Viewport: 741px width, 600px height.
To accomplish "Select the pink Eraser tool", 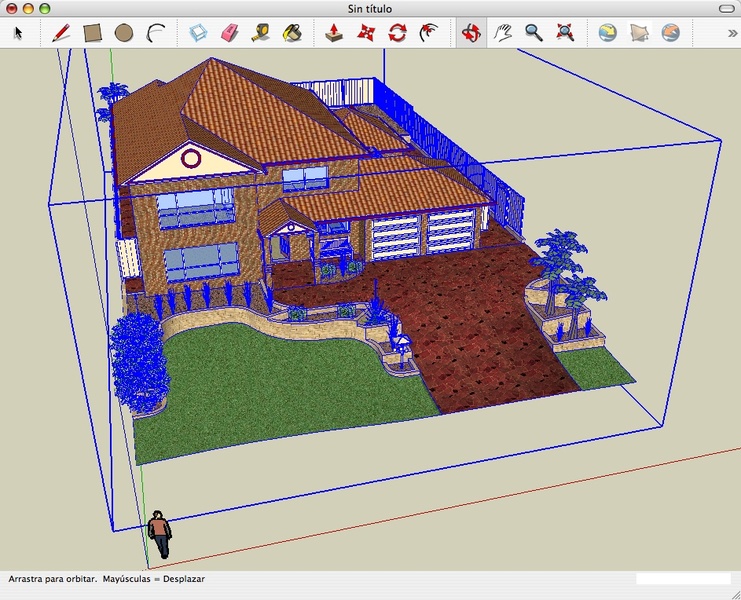I will (x=229, y=33).
